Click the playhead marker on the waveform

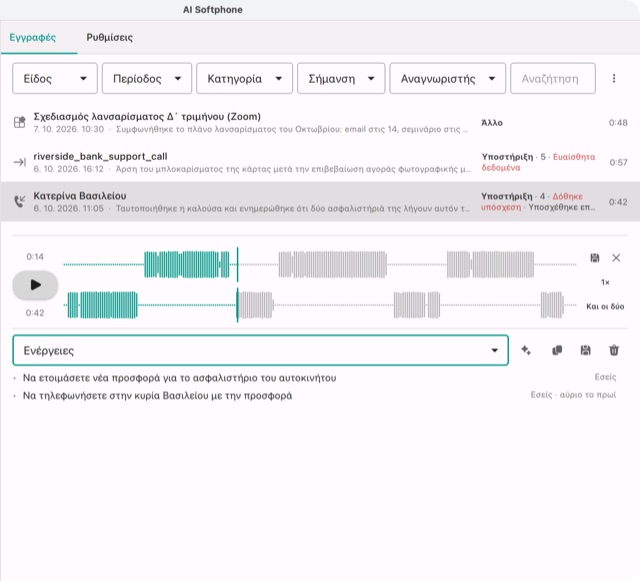point(237,285)
